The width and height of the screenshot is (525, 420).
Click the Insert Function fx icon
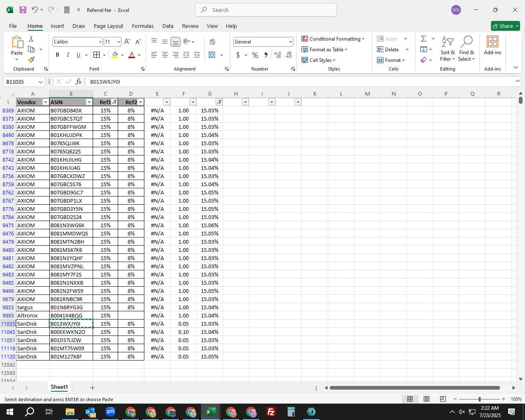(x=78, y=82)
